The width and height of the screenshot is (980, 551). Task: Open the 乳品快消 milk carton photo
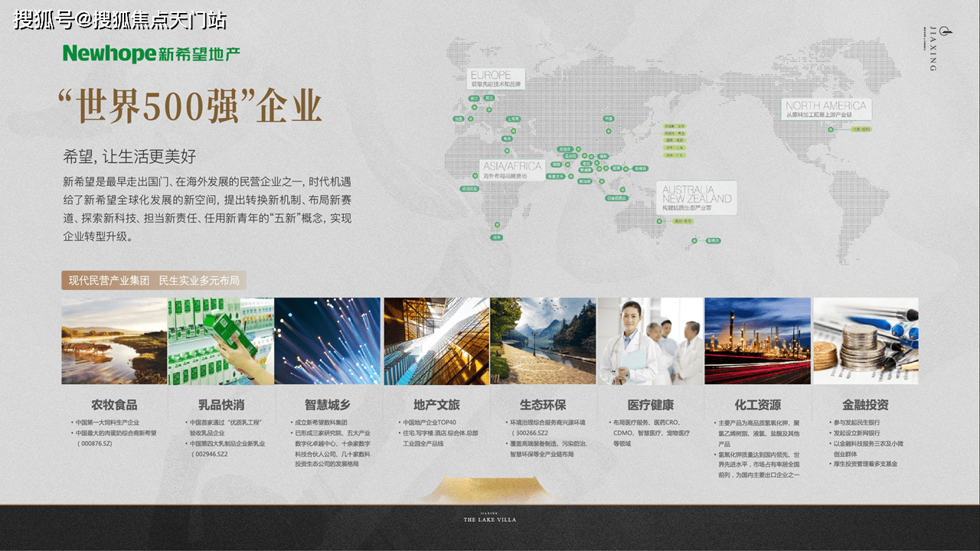click(x=221, y=341)
